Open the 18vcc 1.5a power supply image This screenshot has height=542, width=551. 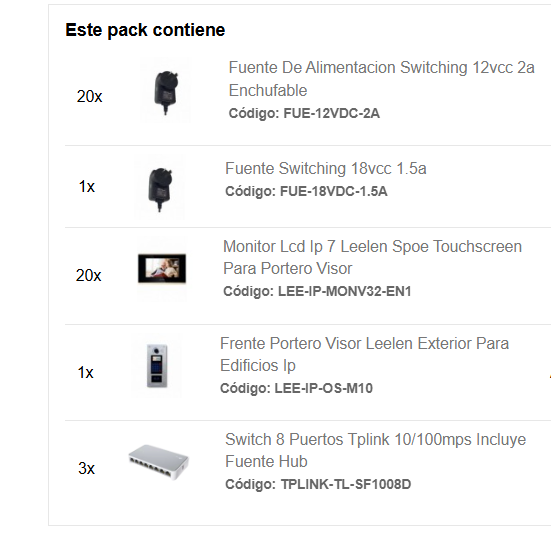pyautogui.click(x=160, y=187)
